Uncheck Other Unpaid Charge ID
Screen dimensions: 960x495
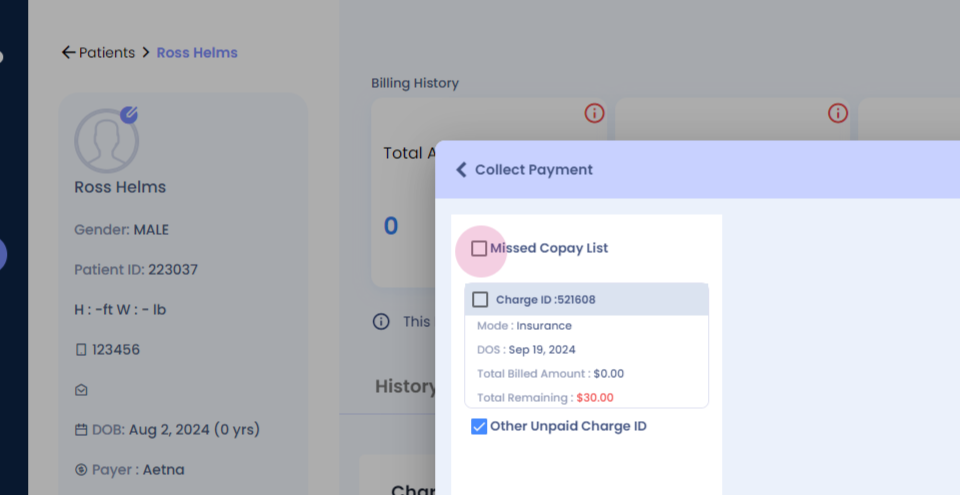479,426
